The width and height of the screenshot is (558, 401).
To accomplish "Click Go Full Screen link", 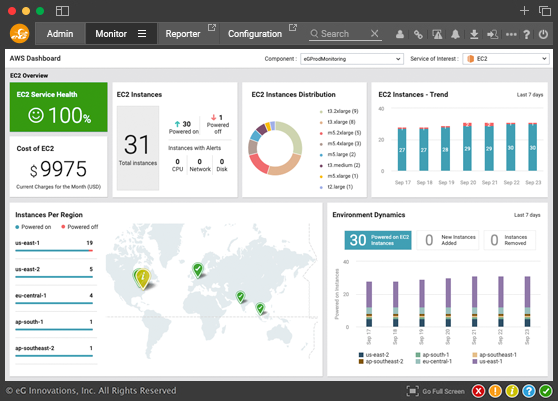I will [443, 391].
